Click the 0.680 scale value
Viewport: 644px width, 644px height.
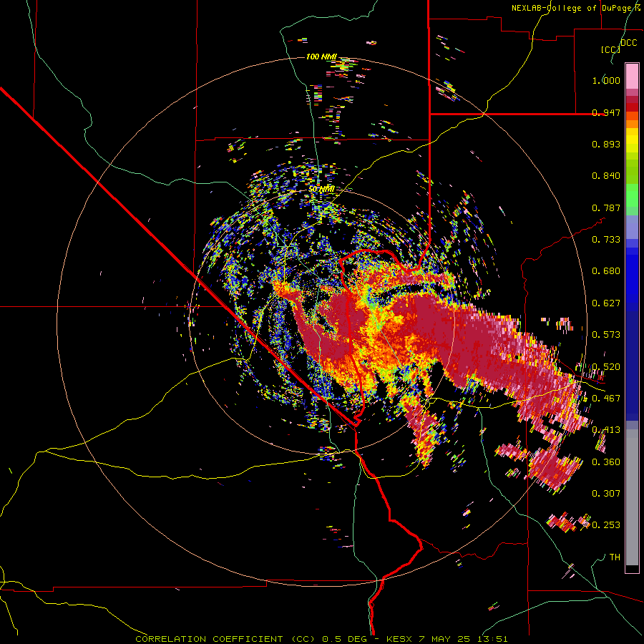coord(606,271)
